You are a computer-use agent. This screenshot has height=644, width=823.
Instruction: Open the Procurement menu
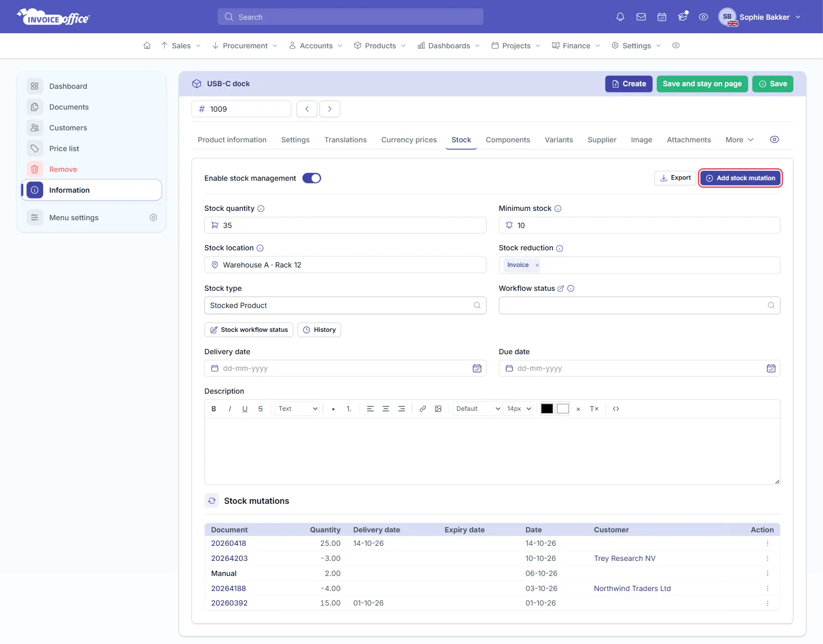pyautogui.click(x=245, y=46)
